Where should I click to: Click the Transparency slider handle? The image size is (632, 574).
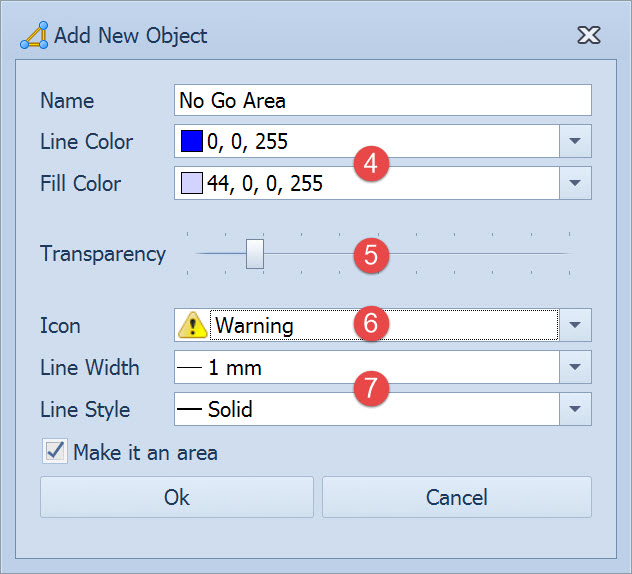click(x=255, y=254)
